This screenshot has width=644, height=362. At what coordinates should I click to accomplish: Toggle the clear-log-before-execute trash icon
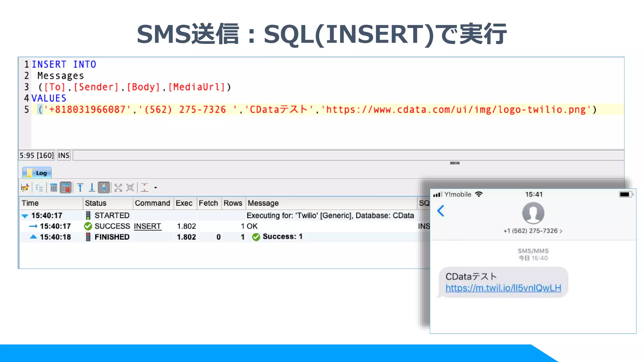tap(66, 188)
